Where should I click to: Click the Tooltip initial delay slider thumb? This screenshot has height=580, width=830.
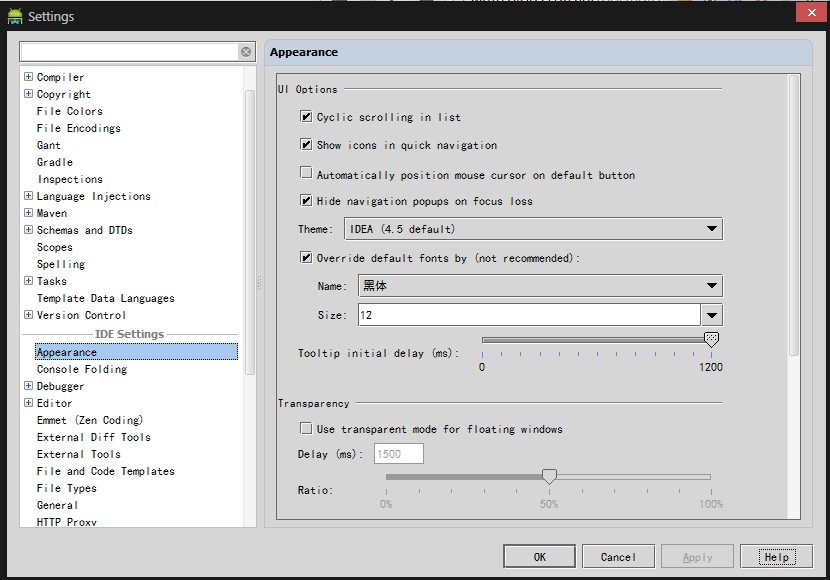pos(711,339)
